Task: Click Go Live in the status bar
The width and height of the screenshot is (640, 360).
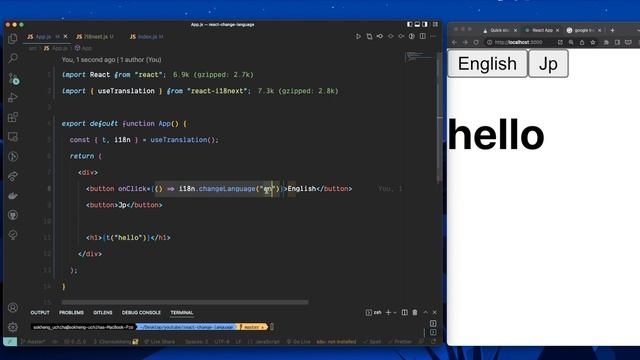Action: coord(299,341)
